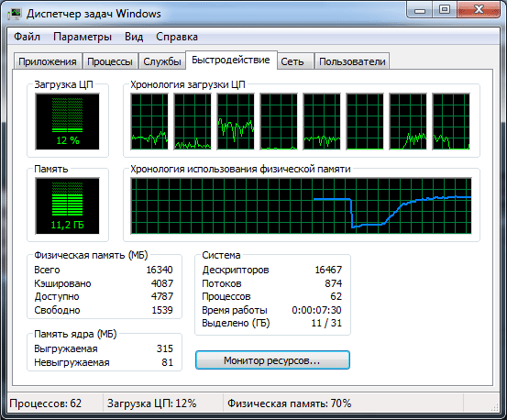Click the Всего value 16340

pyautogui.click(x=160, y=270)
